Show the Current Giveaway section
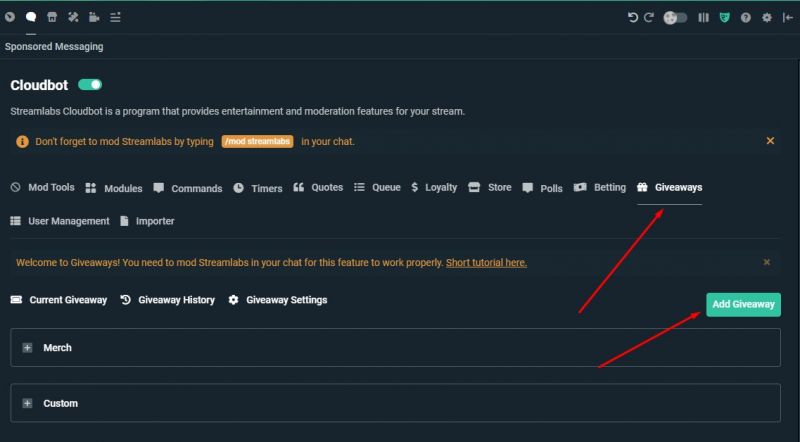800x442 pixels. [59, 300]
